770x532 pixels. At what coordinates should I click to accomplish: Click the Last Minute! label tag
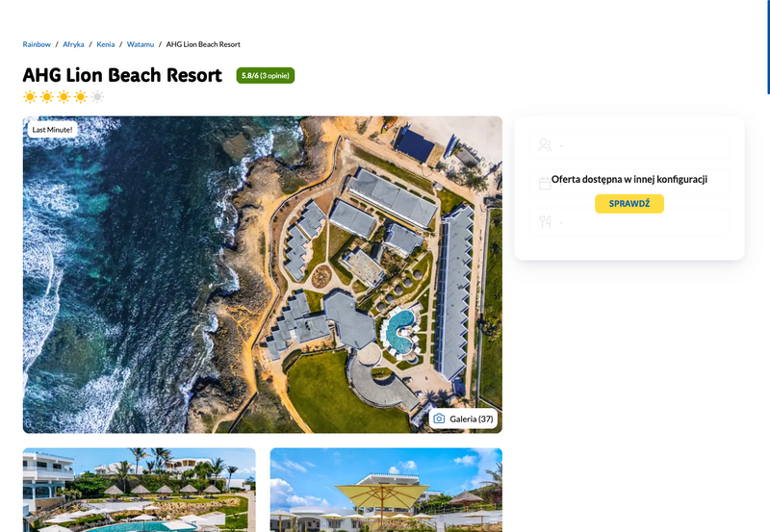(53, 130)
